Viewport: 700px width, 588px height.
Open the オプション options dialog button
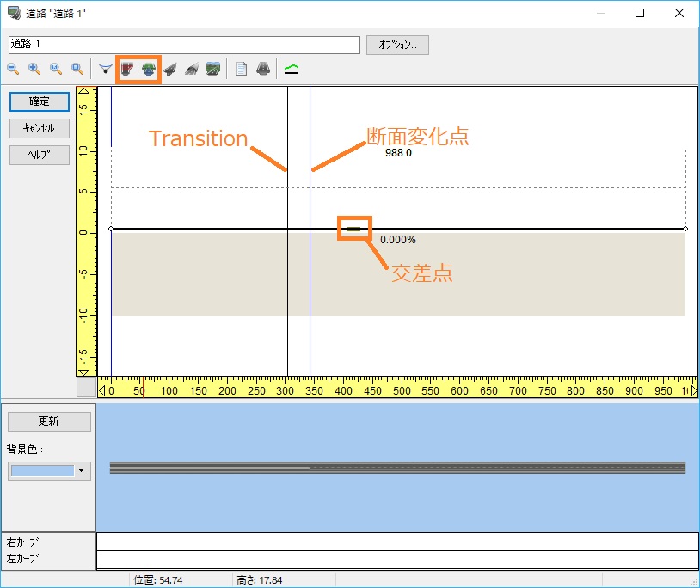[x=397, y=45]
